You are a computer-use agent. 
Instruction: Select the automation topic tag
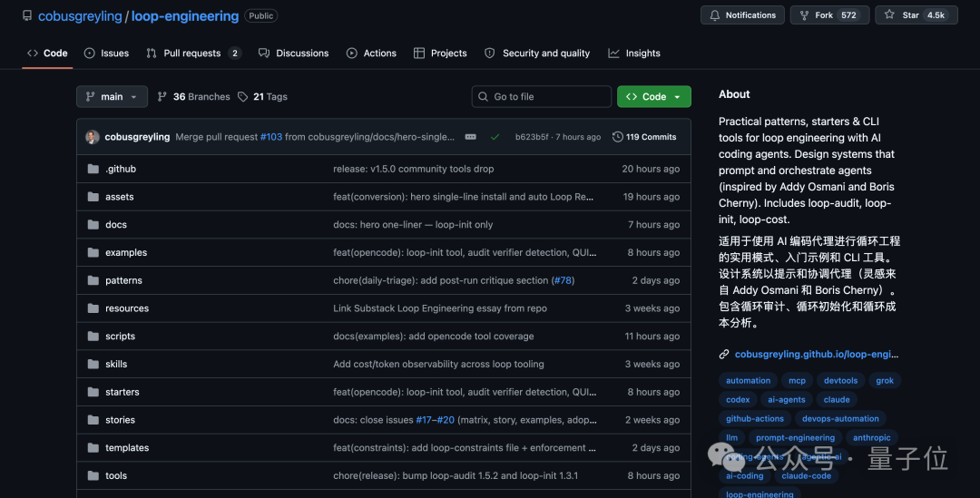coord(748,380)
